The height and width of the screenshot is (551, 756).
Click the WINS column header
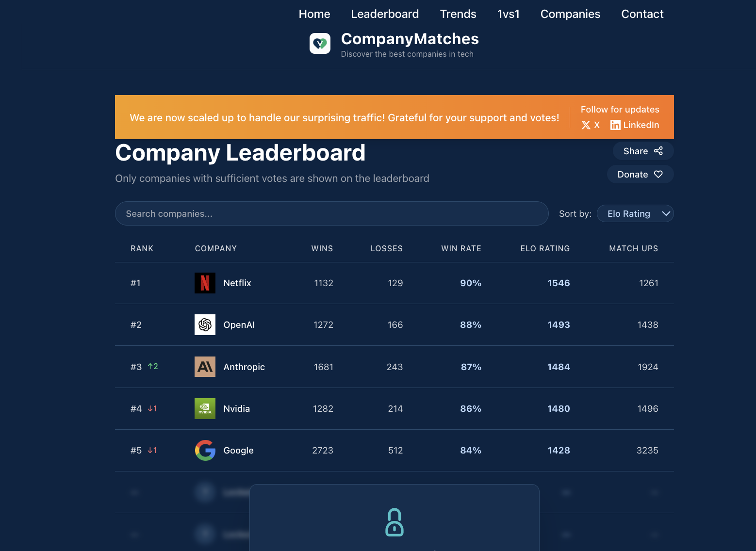point(322,248)
